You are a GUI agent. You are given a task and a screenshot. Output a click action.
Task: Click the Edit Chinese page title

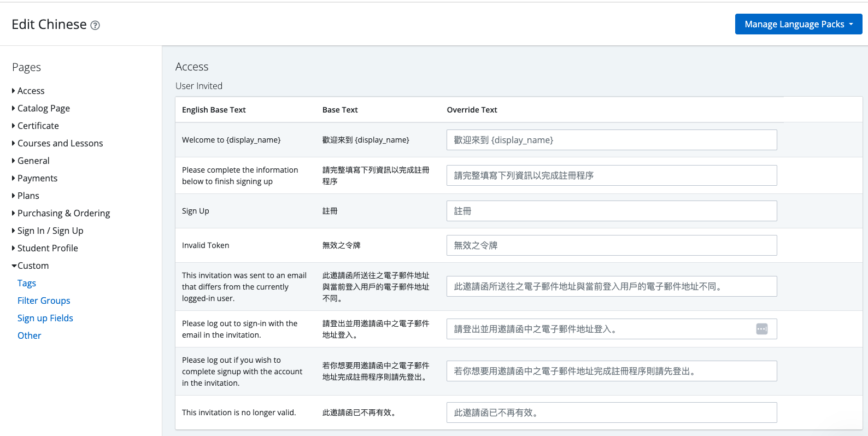pyautogui.click(x=49, y=25)
